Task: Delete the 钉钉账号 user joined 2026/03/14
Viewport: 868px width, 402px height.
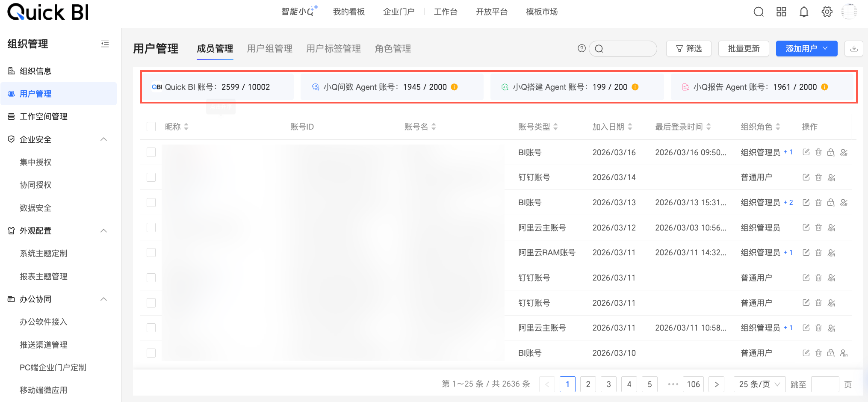Action: 818,177
